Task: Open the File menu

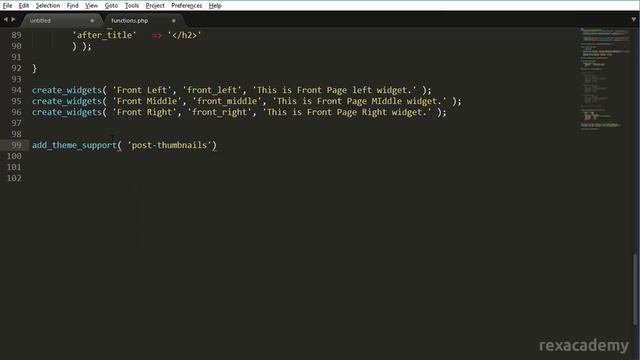Action: tap(7, 6)
